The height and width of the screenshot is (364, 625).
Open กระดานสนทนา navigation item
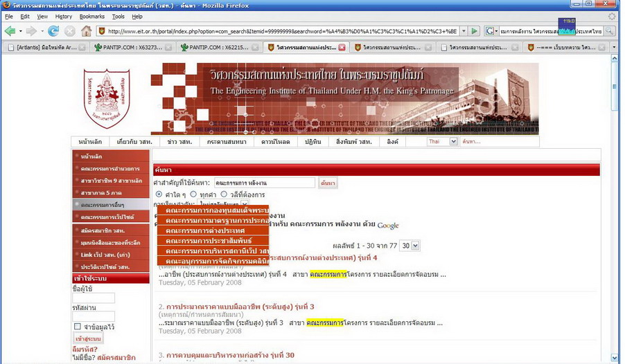coord(227,141)
